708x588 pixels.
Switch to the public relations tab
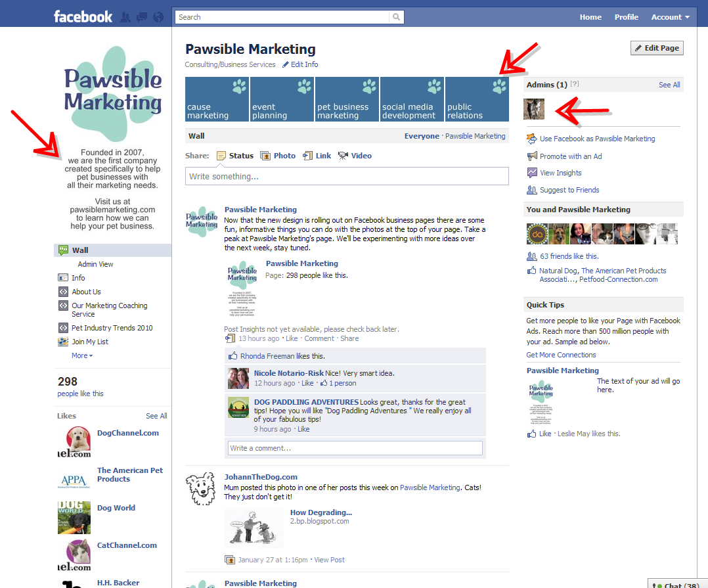[477, 99]
